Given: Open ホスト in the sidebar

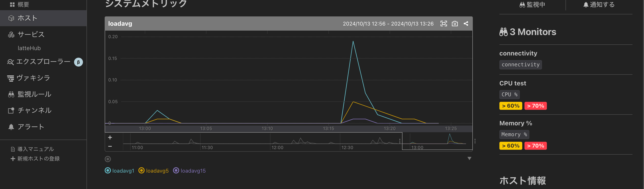Looking at the screenshot, I should pyautogui.click(x=43, y=18).
